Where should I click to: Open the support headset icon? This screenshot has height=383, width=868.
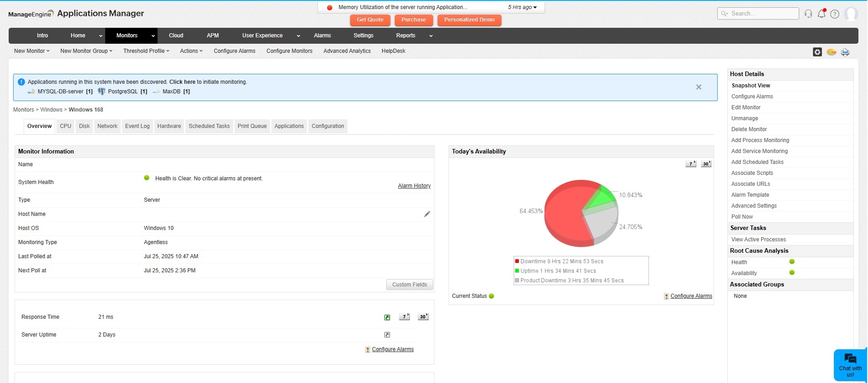pyautogui.click(x=808, y=14)
